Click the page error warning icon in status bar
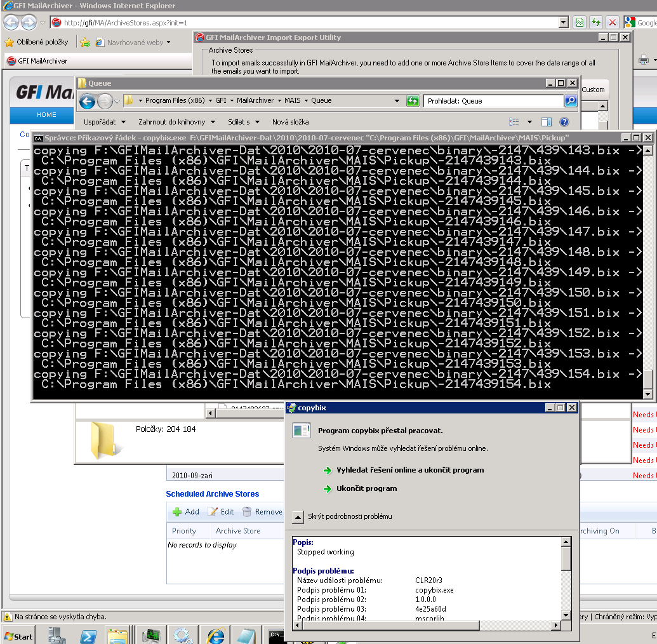This screenshot has width=657, height=644. tap(8, 617)
